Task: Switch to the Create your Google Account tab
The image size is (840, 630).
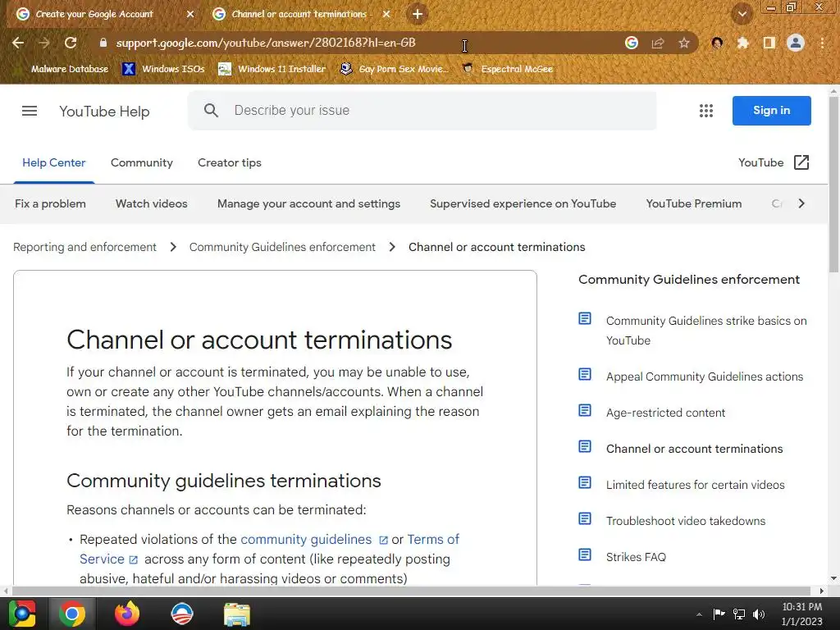Action: (x=94, y=15)
